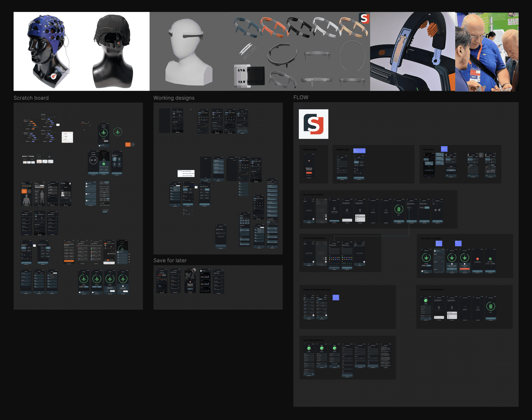Click red error icon in Live session workflow
This screenshot has width=532, height=420.
point(477,259)
